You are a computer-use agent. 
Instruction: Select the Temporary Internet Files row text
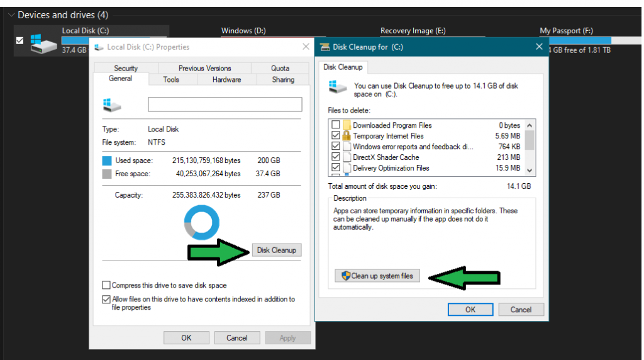(388, 136)
